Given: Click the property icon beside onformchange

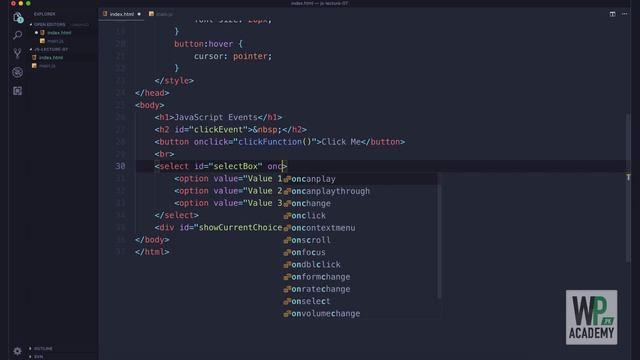Looking at the screenshot, I should coord(287,277).
